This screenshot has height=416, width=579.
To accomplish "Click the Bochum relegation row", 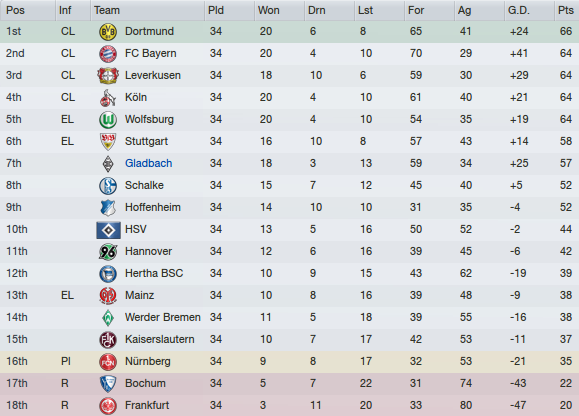I will 290,384.
